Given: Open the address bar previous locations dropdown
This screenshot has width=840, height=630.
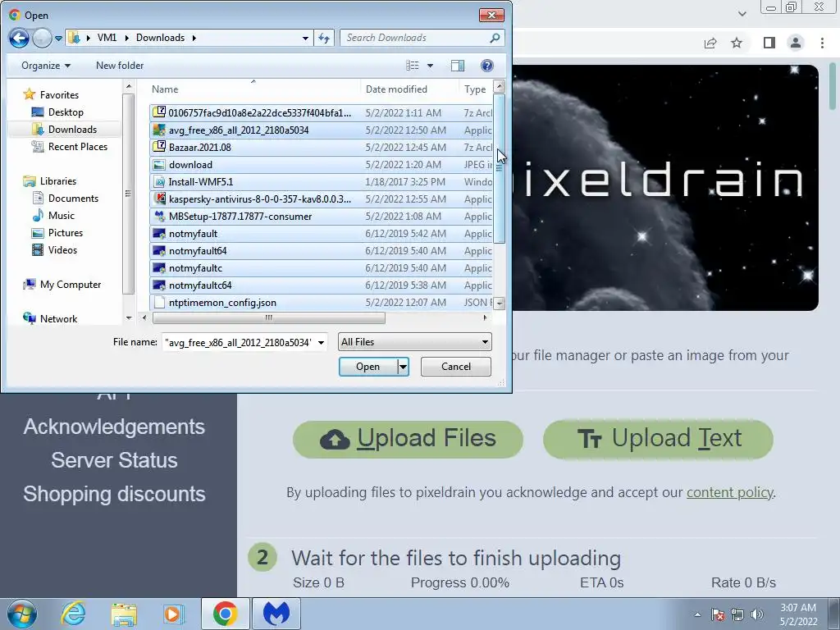Looking at the screenshot, I should (x=305, y=38).
